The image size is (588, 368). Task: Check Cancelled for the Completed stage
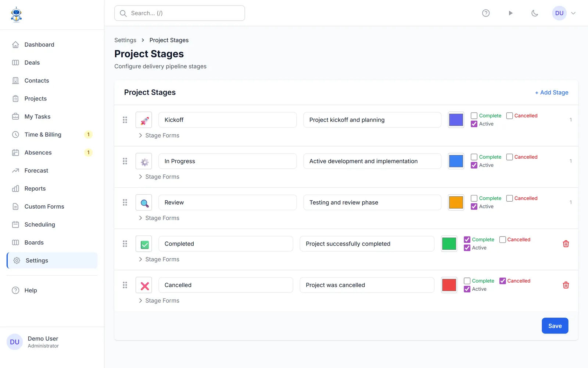pos(502,240)
